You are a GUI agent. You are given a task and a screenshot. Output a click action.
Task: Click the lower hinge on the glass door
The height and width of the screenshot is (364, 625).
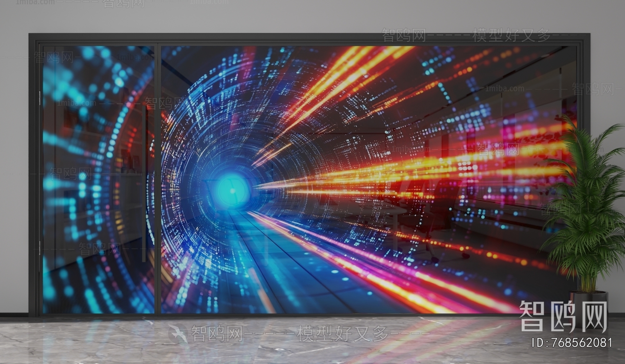point(40,248)
